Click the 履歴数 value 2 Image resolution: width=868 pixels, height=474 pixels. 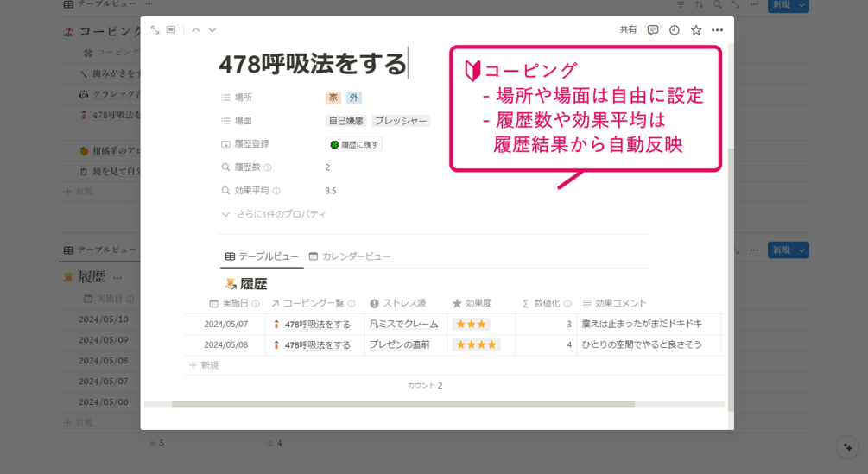[x=327, y=167]
